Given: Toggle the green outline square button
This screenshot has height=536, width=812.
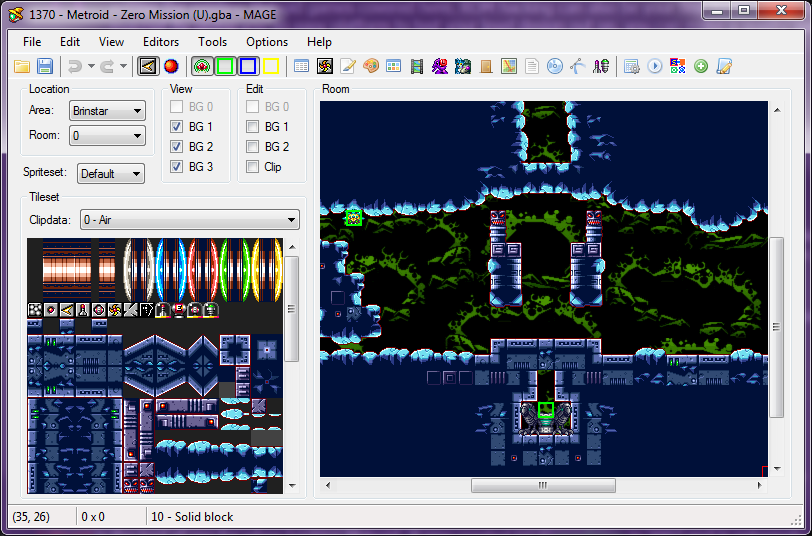Looking at the screenshot, I should pos(225,66).
